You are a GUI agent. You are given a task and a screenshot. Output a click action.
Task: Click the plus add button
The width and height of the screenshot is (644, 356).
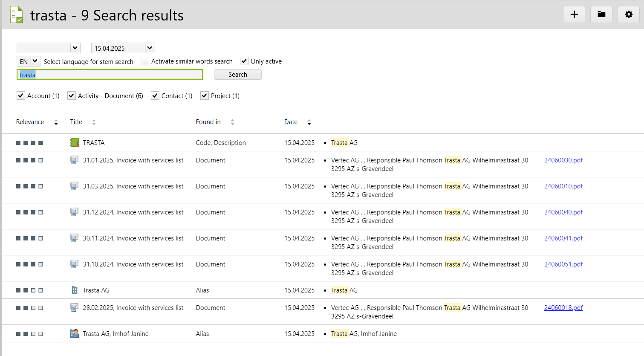pyautogui.click(x=574, y=14)
